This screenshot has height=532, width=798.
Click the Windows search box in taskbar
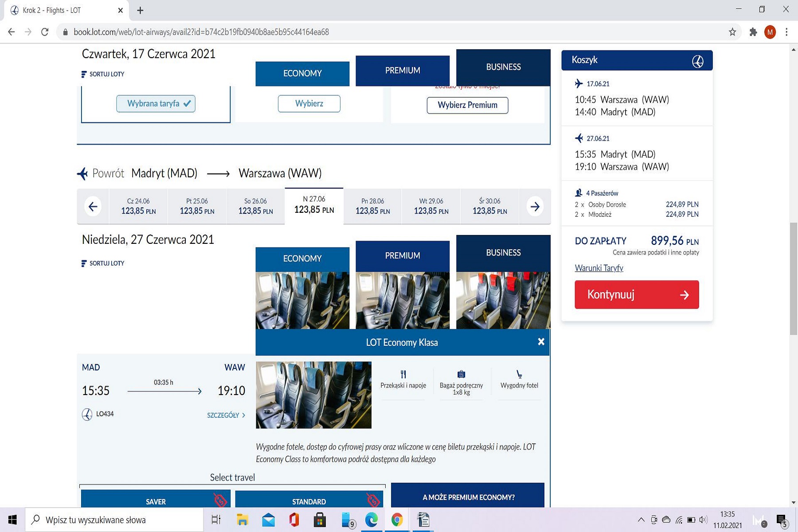115,520
